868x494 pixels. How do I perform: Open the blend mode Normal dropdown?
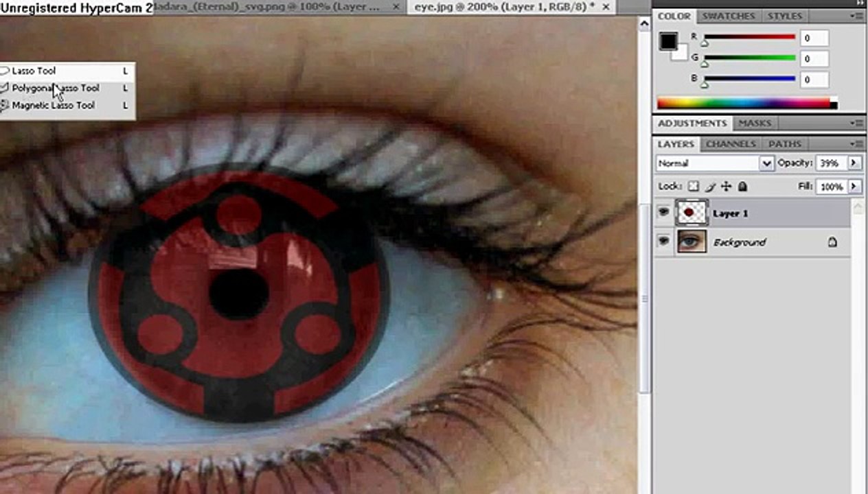[715, 163]
